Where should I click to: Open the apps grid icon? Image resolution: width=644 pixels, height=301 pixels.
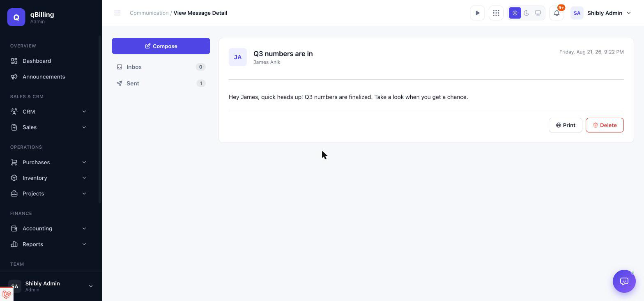(x=496, y=13)
